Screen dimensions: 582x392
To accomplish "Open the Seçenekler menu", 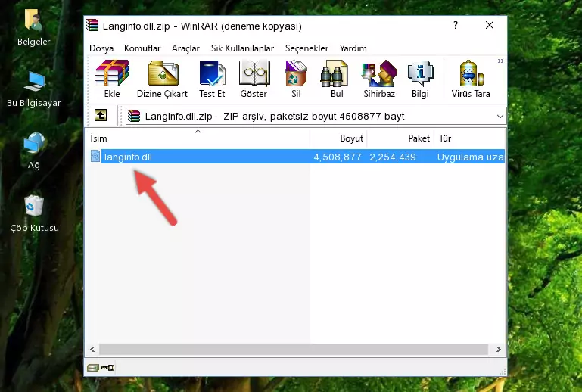I will coord(307,48).
